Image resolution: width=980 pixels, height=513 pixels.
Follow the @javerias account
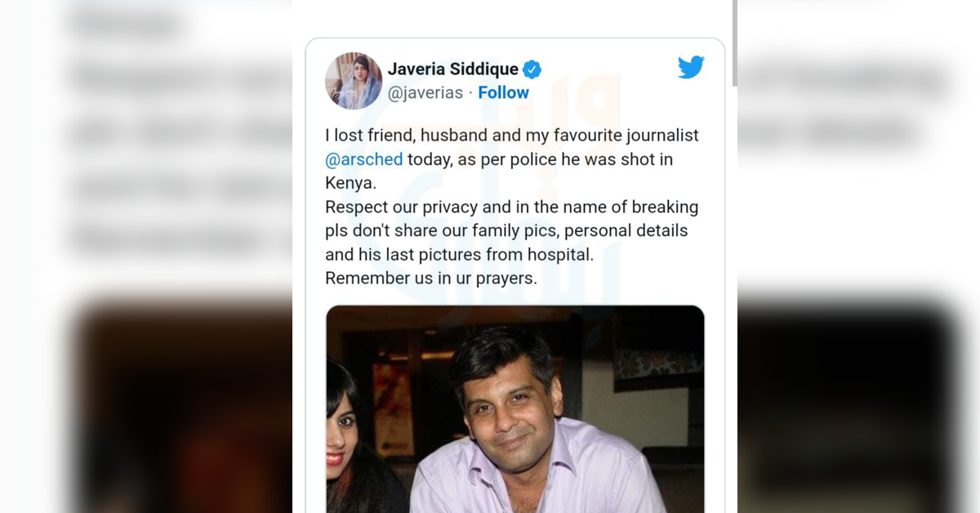coord(503,93)
